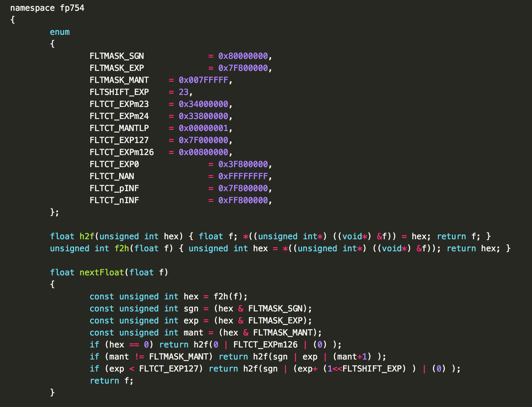Click the FLTCT_NAN value 0xFFFFFFFF
This screenshot has height=407, width=532.
point(243,176)
